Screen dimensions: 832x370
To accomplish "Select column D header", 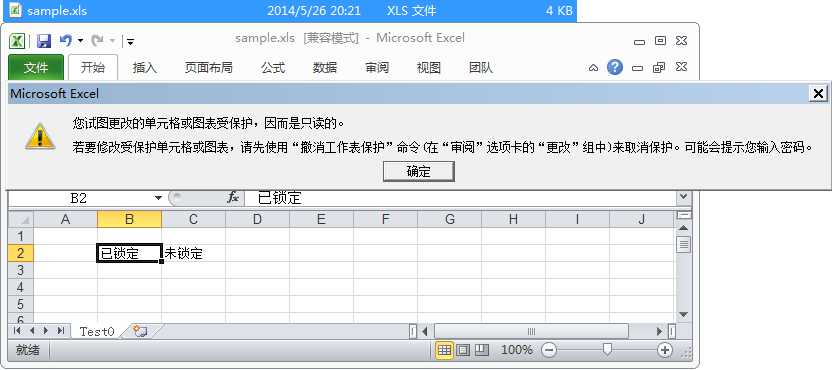I will (257, 219).
